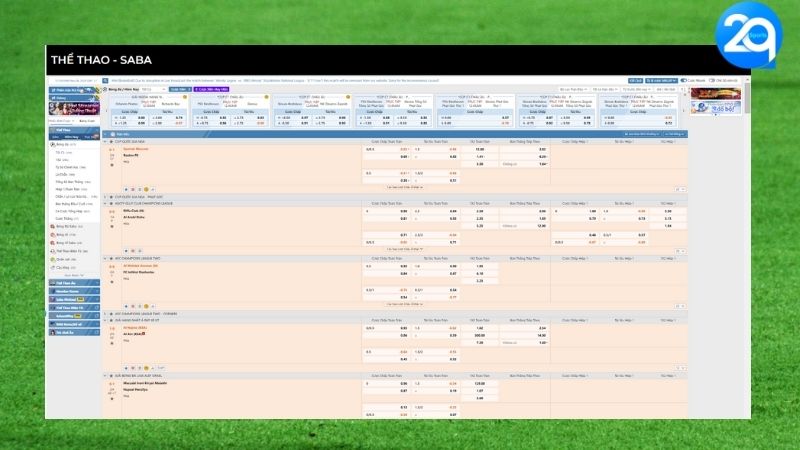Click the star beside AFC CHAMPIONS LEAGUE TWO header
Screen dimensions: 800x450
click(111, 259)
